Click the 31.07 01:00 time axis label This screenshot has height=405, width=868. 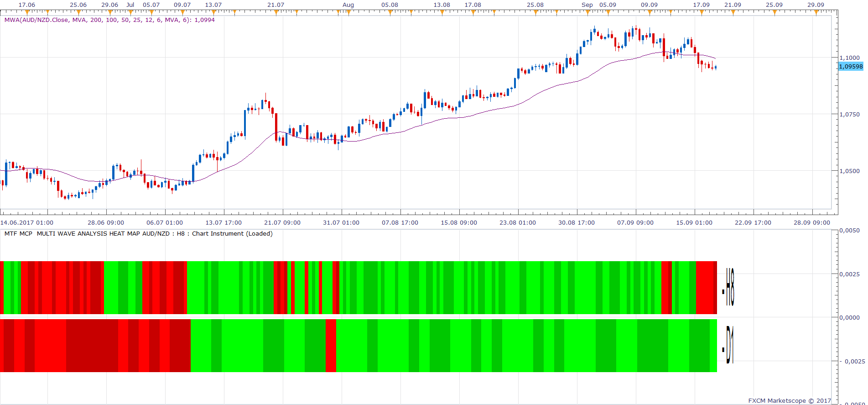(x=341, y=223)
